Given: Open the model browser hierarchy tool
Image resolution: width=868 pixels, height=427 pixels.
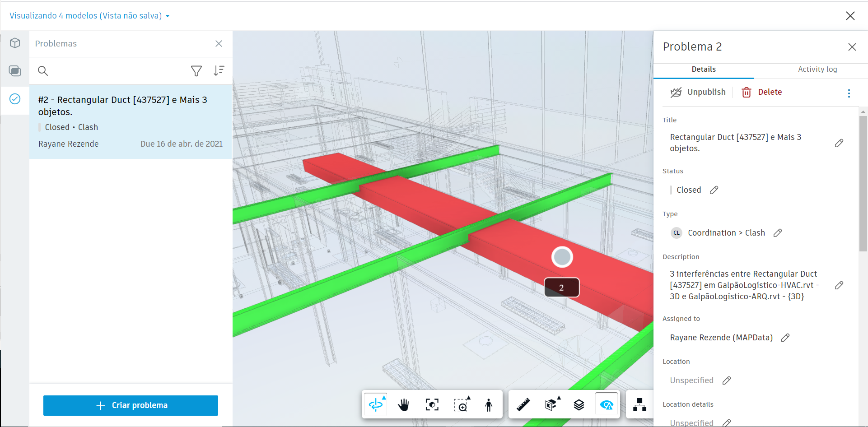Looking at the screenshot, I should point(639,404).
